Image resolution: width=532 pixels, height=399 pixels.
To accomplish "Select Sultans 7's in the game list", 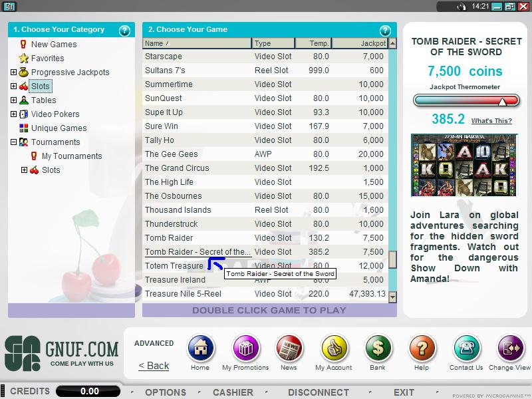I will pos(265,70).
